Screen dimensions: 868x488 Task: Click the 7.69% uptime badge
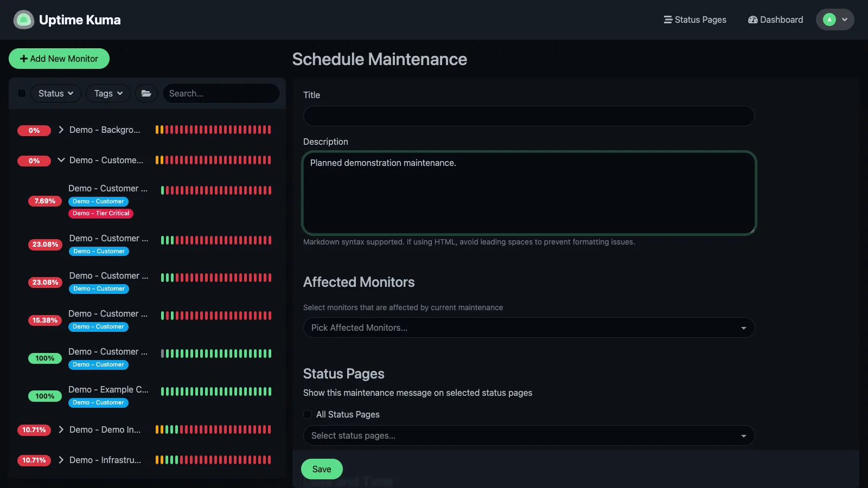(x=45, y=201)
